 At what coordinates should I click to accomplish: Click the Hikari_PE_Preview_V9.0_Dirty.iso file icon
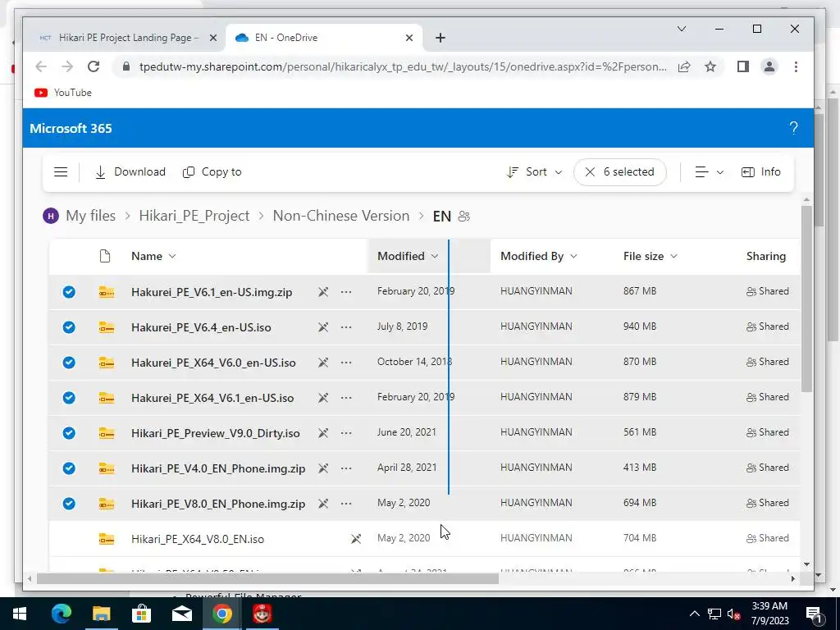tap(107, 433)
